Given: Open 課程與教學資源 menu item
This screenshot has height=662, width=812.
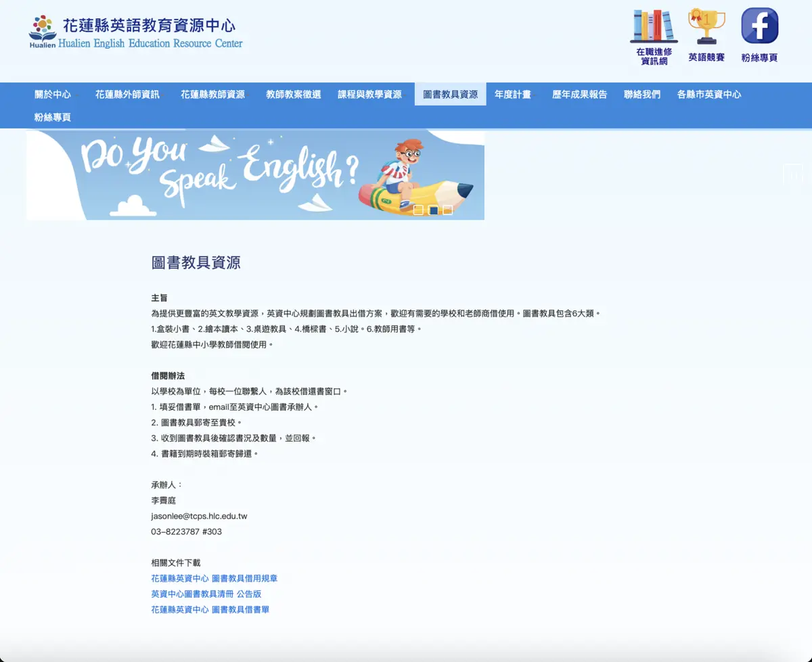Looking at the screenshot, I should (369, 94).
